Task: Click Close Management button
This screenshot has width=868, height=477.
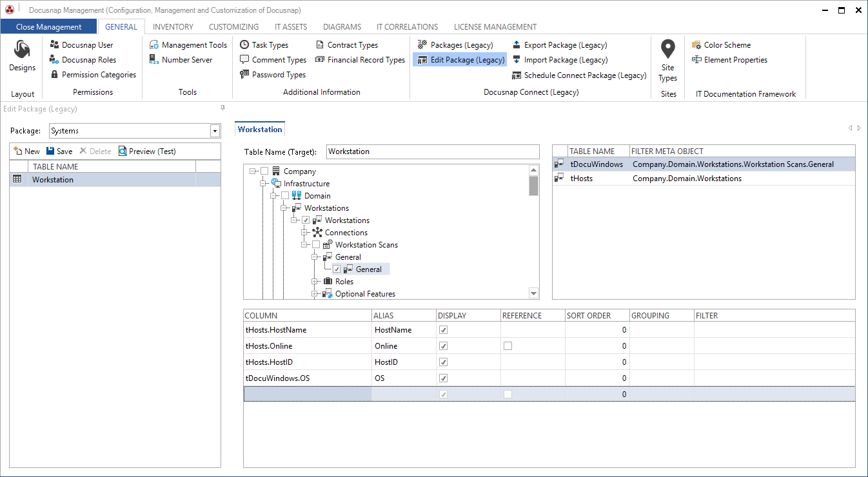Action: coord(49,27)
